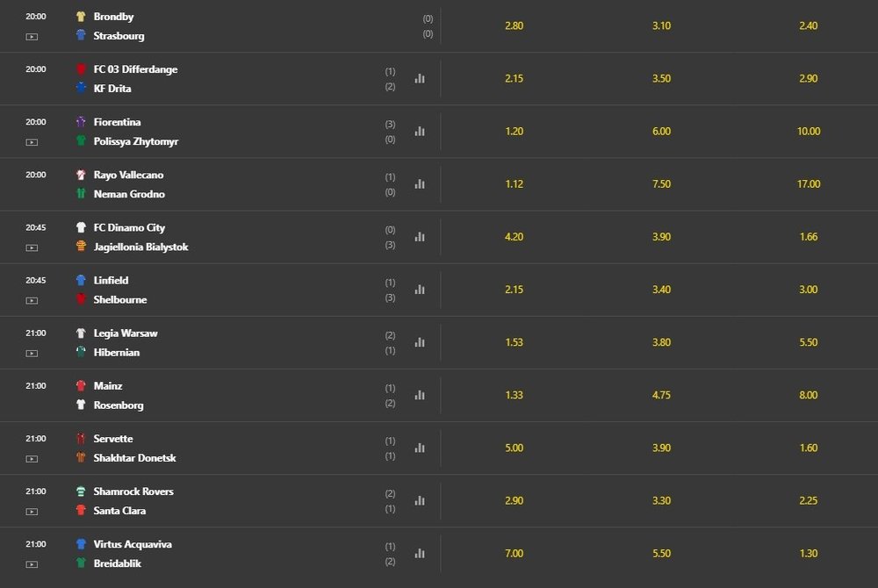Open stats icon for Virtus Acquaviva match
This screenshot has height=588, width=878.
pos(420,553)
